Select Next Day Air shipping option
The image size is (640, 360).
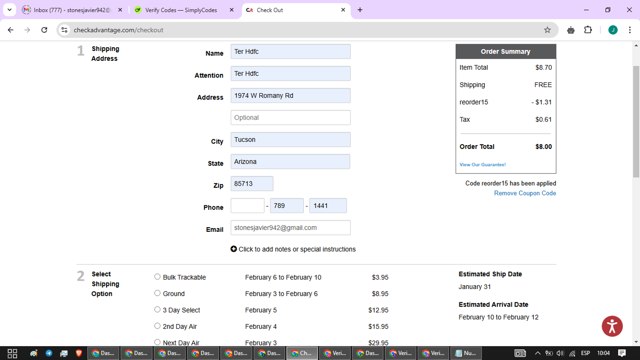[x=157, y=342]
